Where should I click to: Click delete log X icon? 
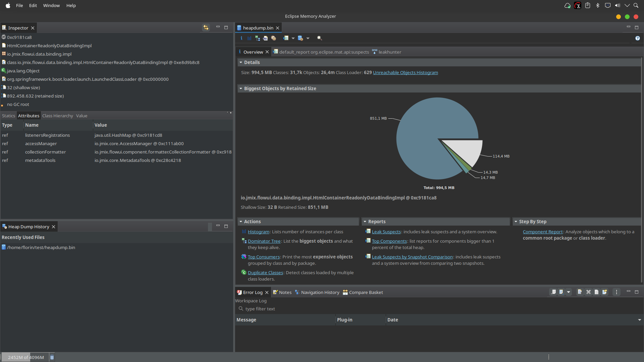coord(588,292)
